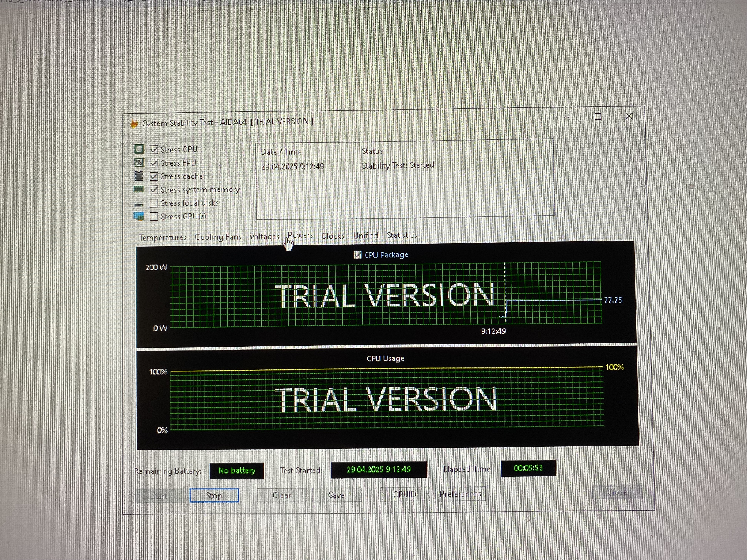Click the percent icon beside Stress FPU
Image resolution: width=747 pixels, height=560 pixels.
pyautogui.click(x=139, y=162)
